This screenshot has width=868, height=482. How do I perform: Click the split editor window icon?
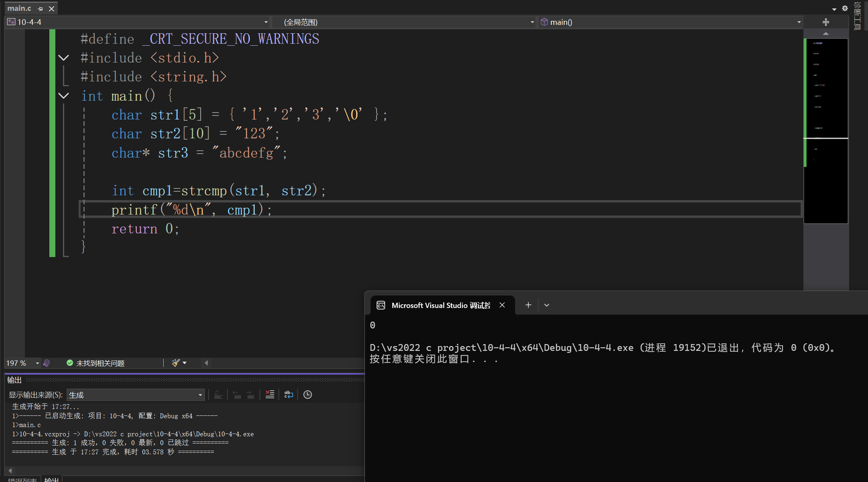825,22
